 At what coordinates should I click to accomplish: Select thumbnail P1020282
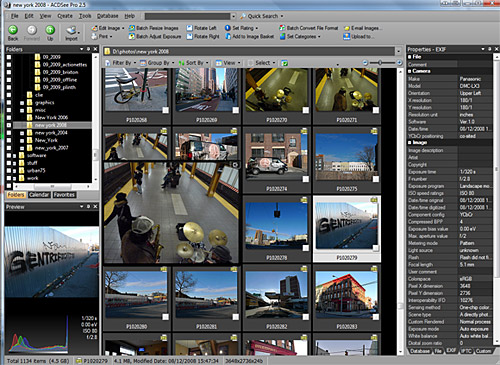tap(277, 298)
